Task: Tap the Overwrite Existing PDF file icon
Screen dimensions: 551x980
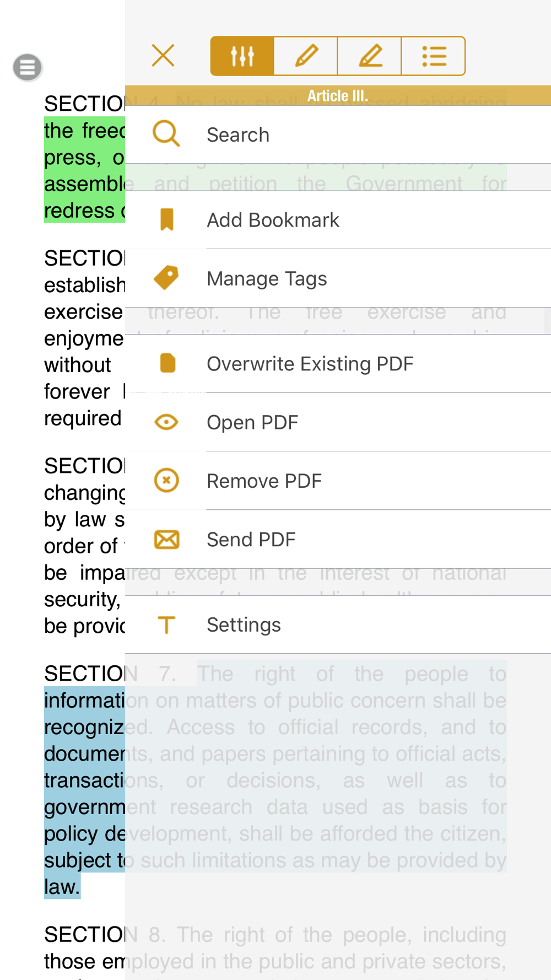Action: [x=167, y=363]
